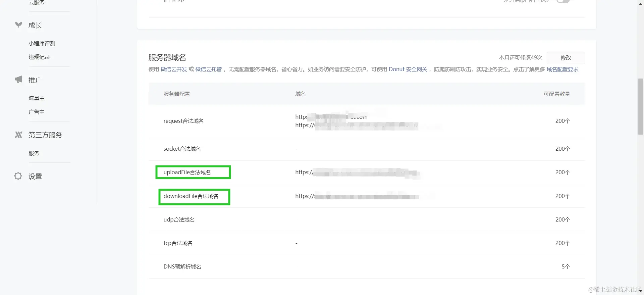This screenshot has width=644, height=295.
Task: Click the 服务器配置 column header
Action: click(177, 94)
